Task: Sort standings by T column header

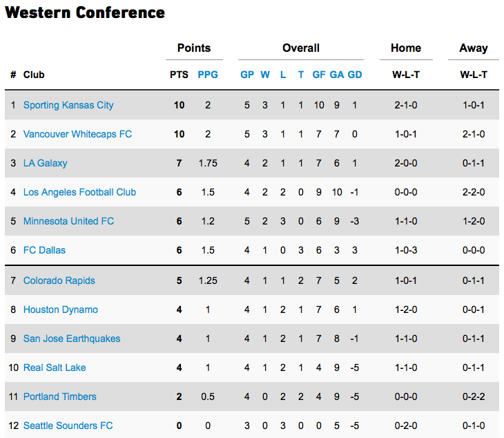Action: pyautogui.click(x=301, y=75)
